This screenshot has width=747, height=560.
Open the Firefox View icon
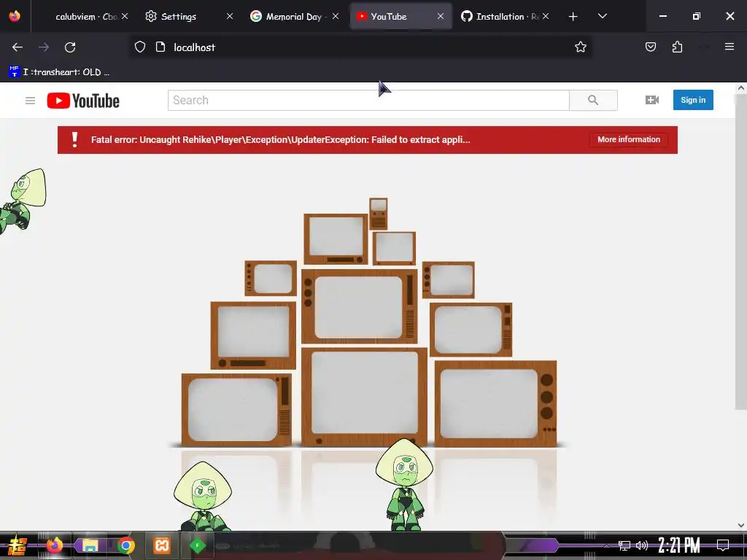[15, 16]
